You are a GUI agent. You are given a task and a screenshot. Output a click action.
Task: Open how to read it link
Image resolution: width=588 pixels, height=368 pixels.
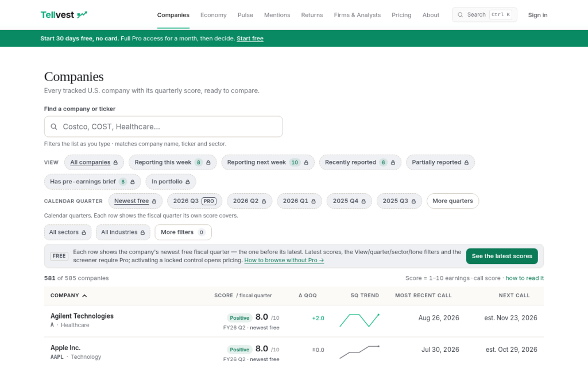point(524,278)
